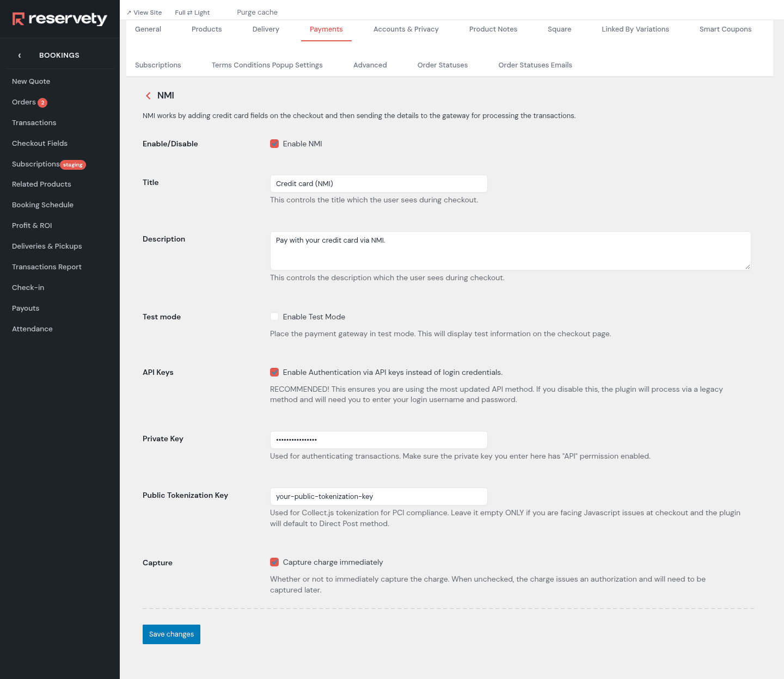
Task: Open Terms Conditions Popup Settings tab
Action: [x=267, y=65]
